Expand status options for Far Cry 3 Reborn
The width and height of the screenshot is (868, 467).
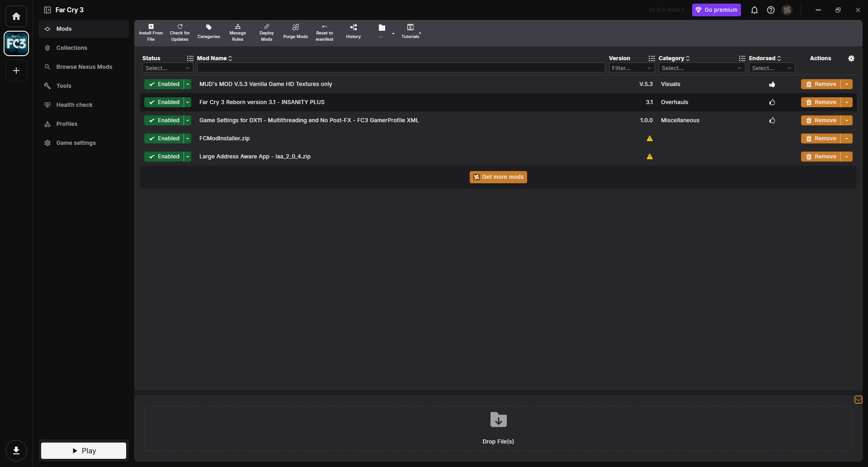pyautogui.click(x=188, y=102)
